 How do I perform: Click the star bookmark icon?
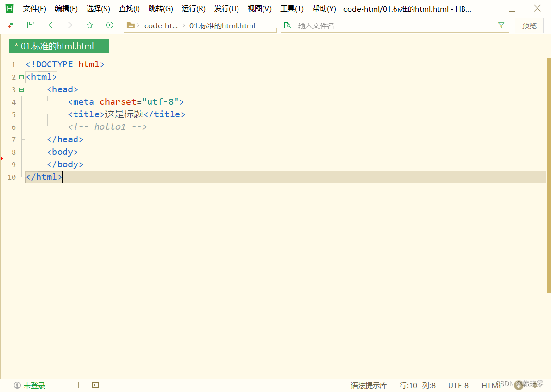coord(89,25)
